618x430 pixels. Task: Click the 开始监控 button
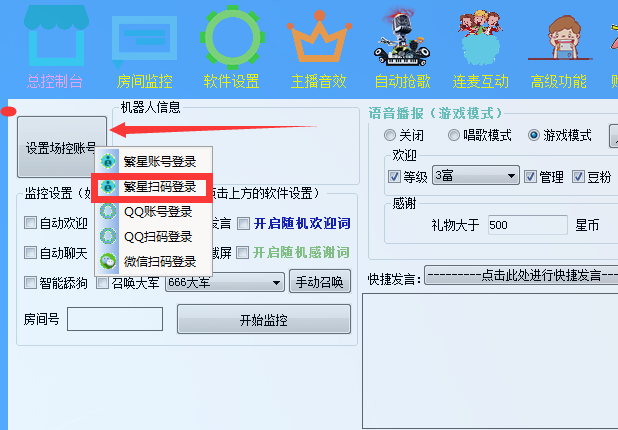click(264, 319)
